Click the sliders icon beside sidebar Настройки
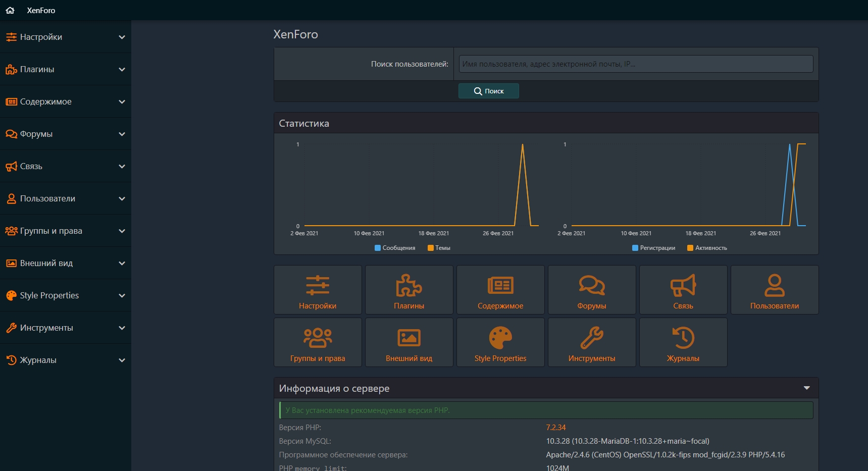 pos(11,37)
